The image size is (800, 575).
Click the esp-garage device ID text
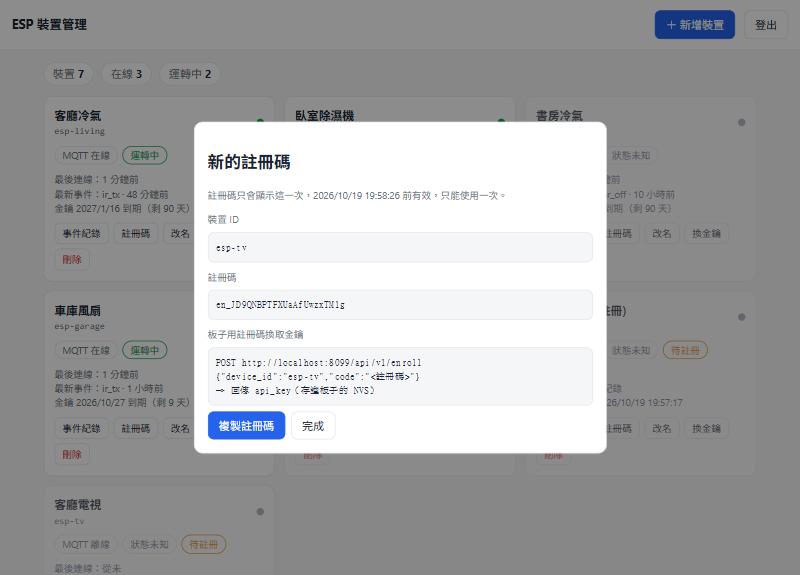[x=80, y=327]
